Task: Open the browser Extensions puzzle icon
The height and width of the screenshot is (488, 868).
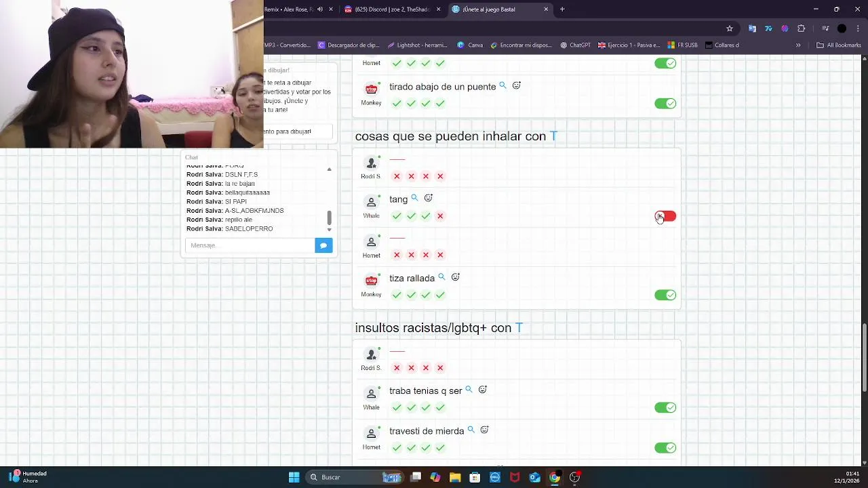Action: coord(802,28)
